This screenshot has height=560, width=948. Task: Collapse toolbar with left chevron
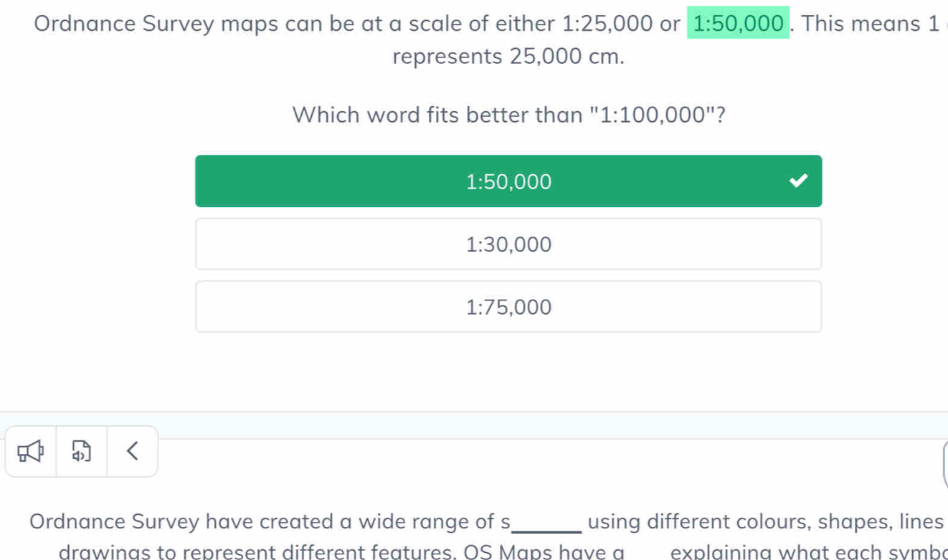click(132, 451)
